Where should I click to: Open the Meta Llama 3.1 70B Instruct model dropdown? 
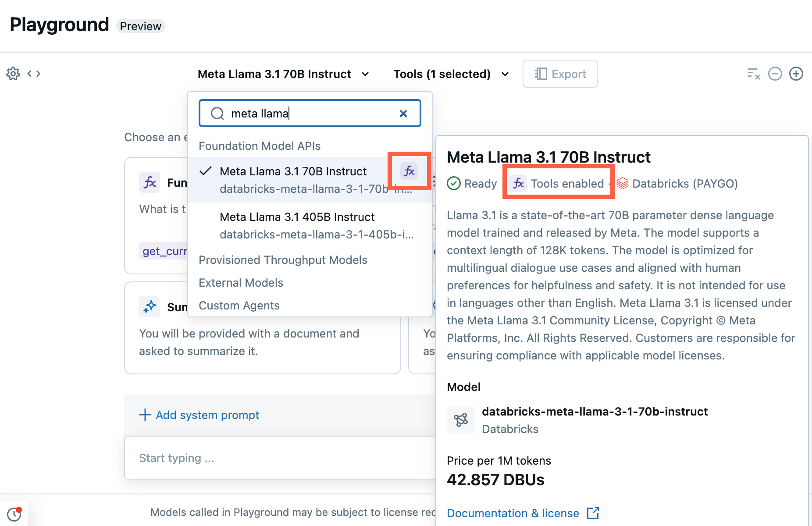tap(283, 74)
